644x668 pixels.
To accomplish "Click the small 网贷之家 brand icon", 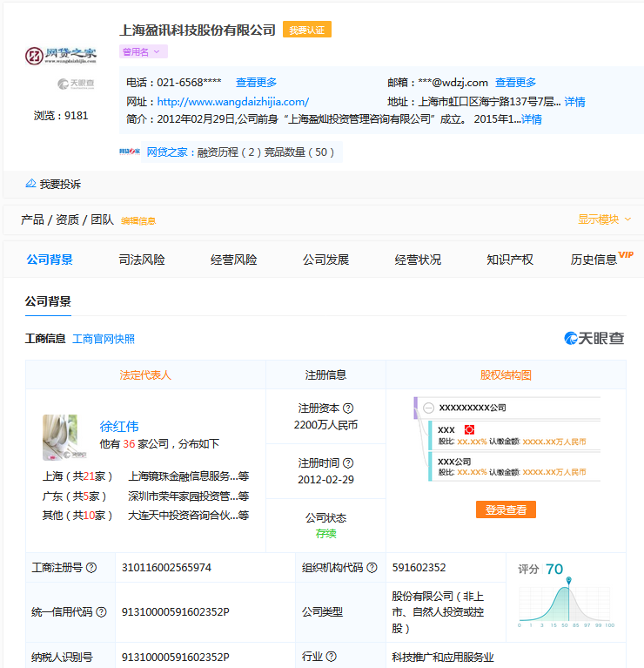I will tap(130, 152).
